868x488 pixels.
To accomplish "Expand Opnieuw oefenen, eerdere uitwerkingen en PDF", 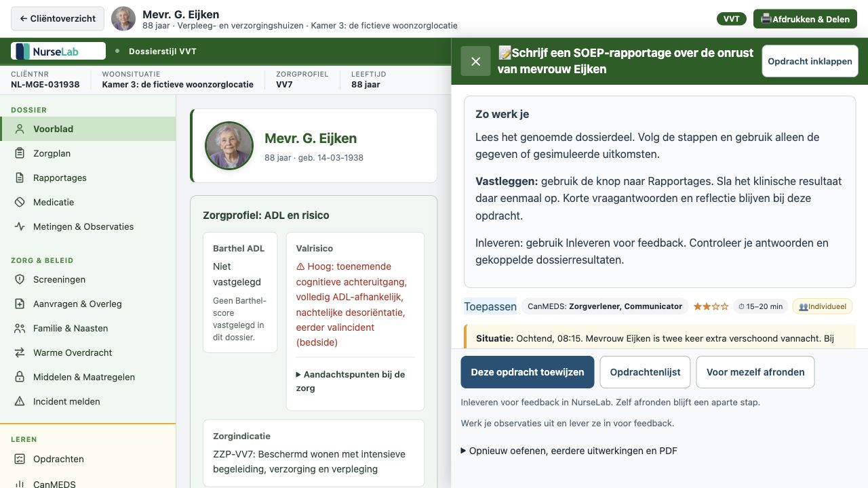I will [569, 451].
